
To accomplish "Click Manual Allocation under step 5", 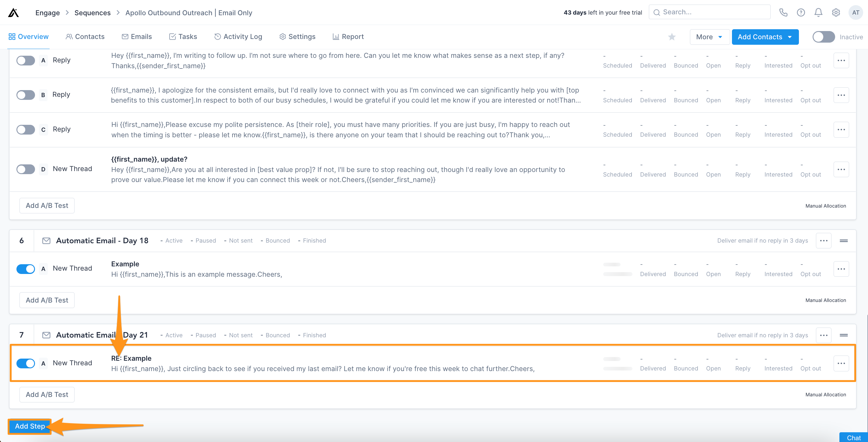I will 825,206.
